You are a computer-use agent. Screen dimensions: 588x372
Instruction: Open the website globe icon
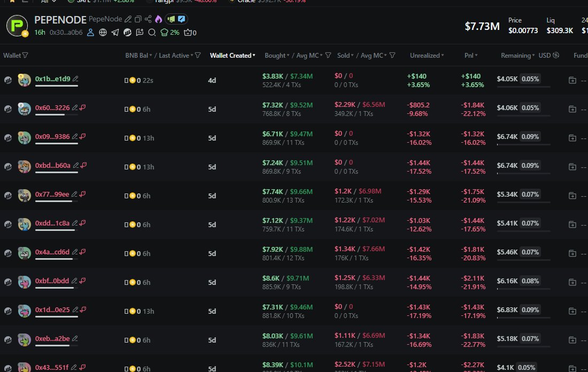103,33
